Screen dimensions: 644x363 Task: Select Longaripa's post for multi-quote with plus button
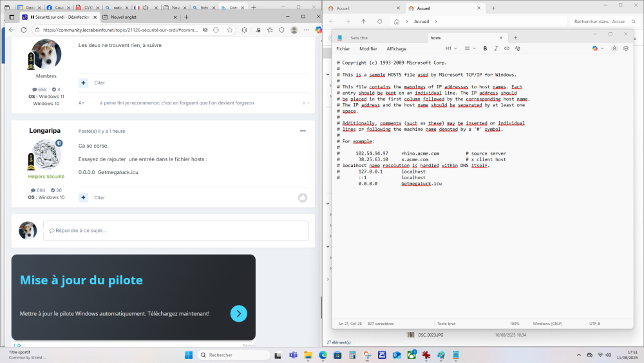coord(83,197)
